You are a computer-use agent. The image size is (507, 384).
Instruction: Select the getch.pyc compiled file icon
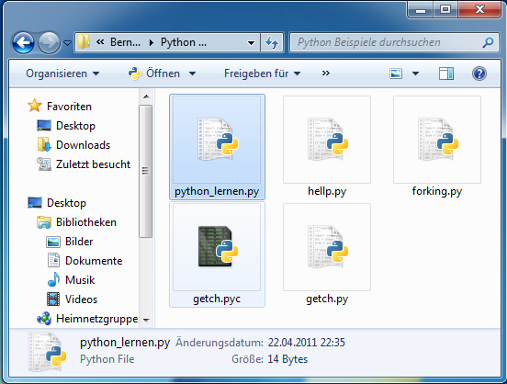coord(217,247)
